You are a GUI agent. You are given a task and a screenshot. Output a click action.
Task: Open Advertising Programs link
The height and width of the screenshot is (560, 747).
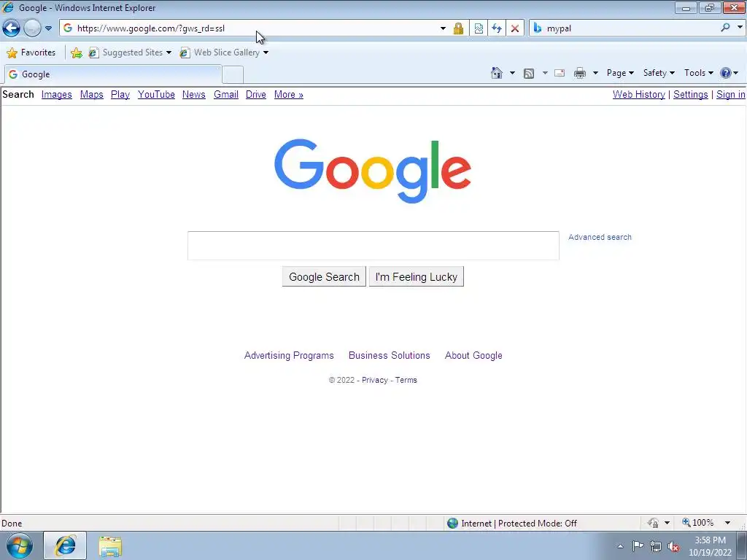[289, 355]
